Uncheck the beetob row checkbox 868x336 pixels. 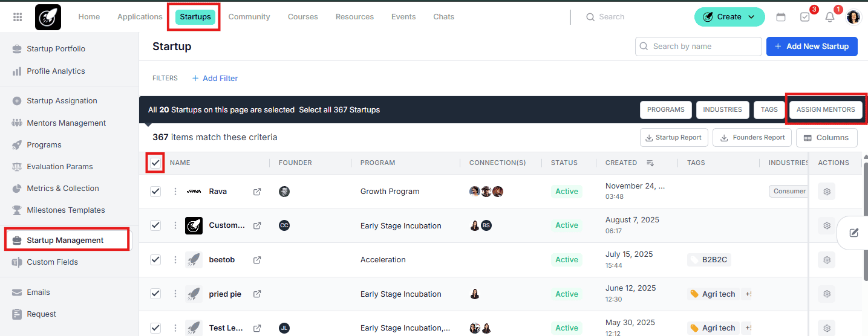[155, 260]
